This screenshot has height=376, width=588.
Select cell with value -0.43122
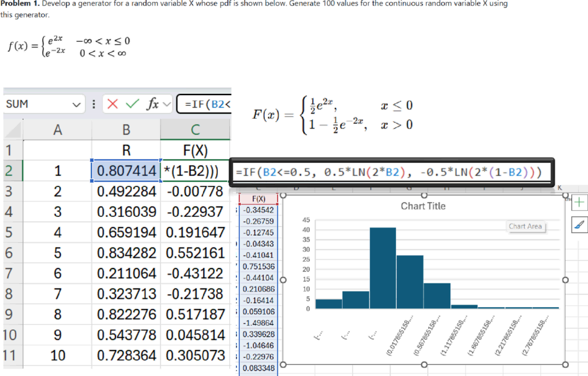coord(195,273)
